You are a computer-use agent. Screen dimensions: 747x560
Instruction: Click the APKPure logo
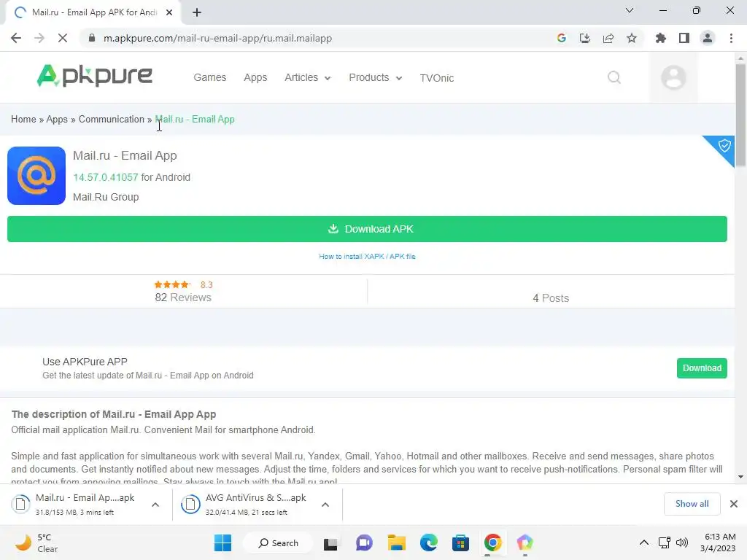click(95, 76)
